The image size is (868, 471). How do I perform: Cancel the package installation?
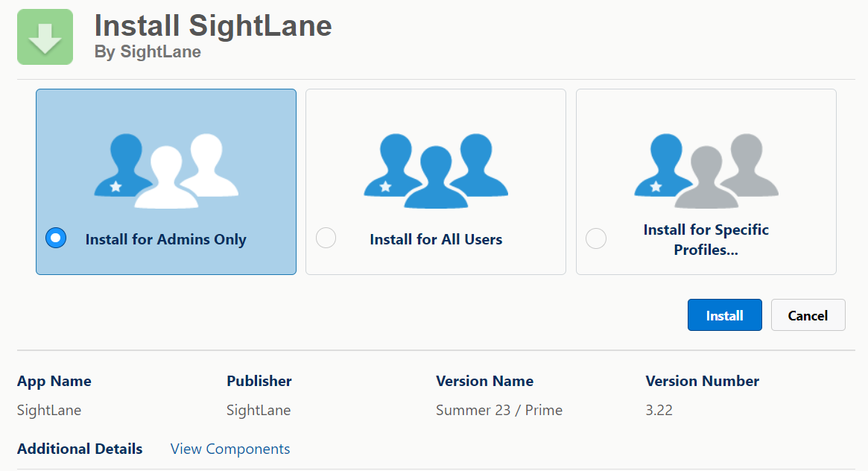click(808, 315)
